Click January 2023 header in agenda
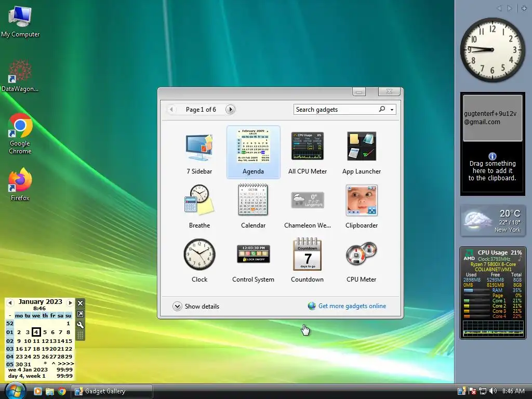Viewport: 532px width, 399px height. click(x=40, y=302)
